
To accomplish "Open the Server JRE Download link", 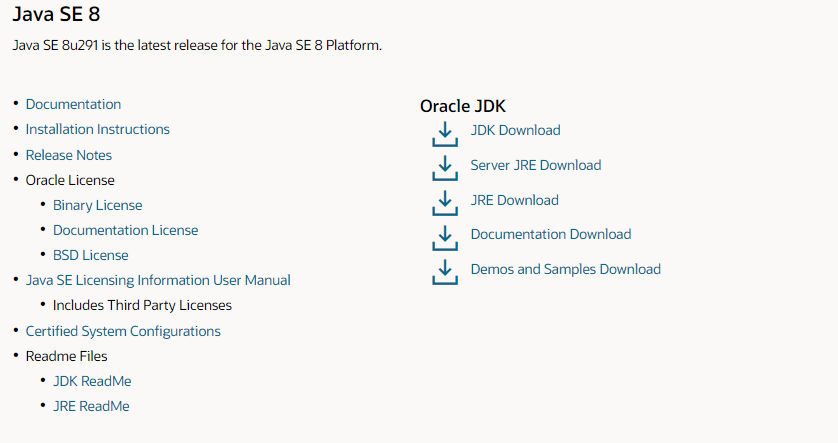I will pyautogui.click(x=536, y=165).
